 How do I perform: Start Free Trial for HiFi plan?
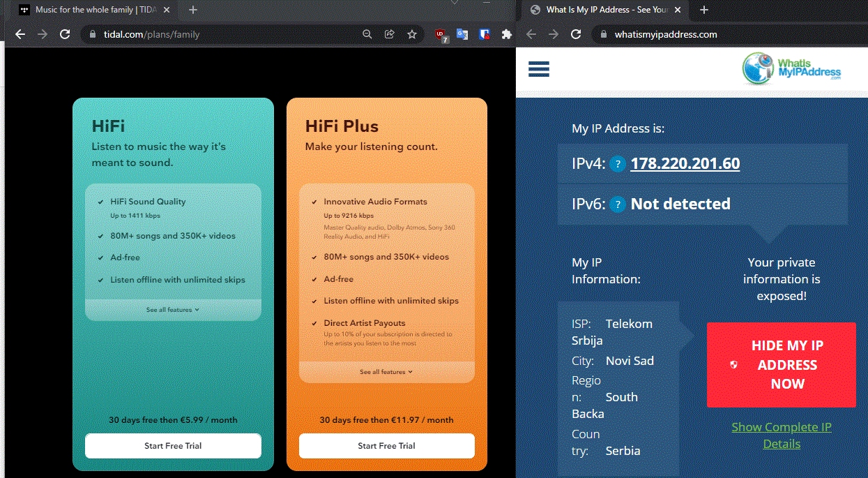pos(173,446)
